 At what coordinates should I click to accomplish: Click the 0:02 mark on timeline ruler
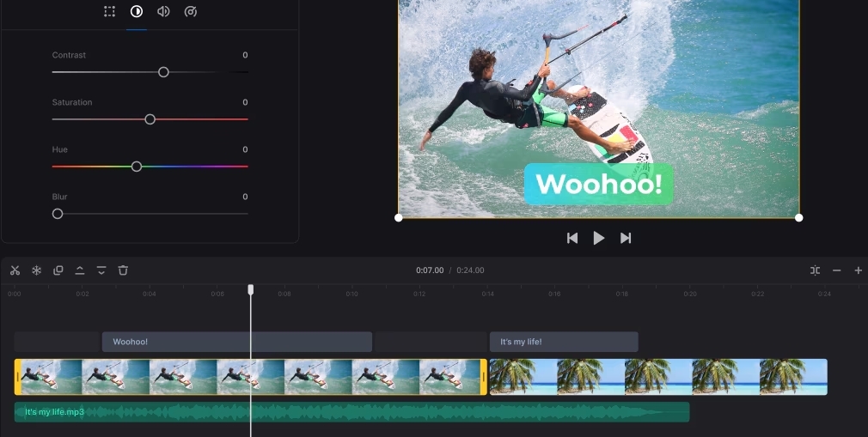[82, 294]
